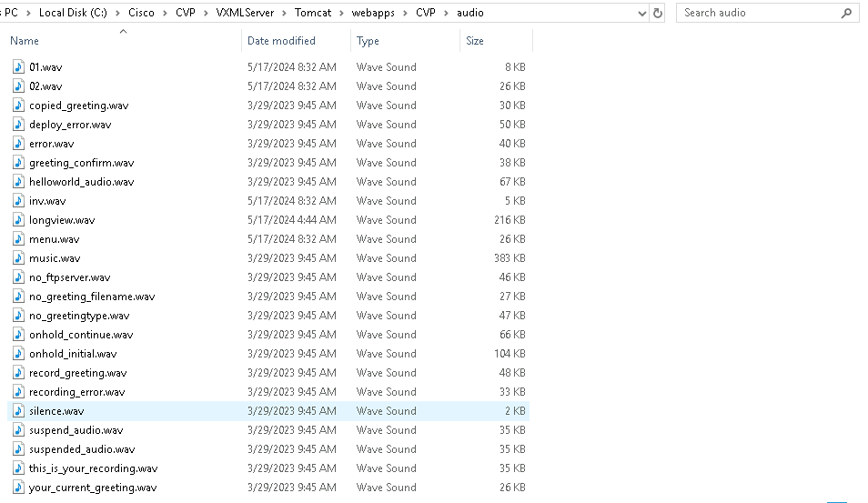Sort files by the Size column
Screen dimensions: 868x503
[475, 41]
